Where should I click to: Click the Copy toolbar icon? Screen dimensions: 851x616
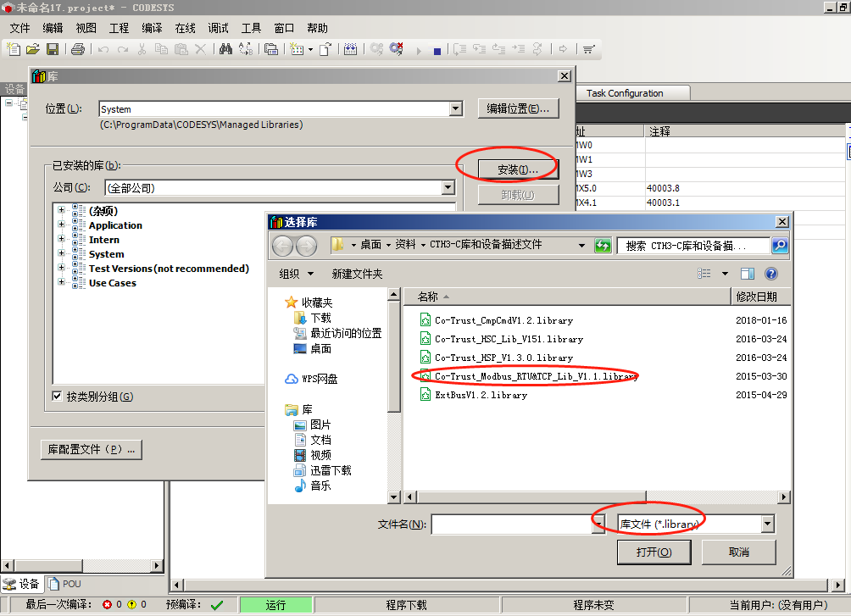(x=161, y=49)
